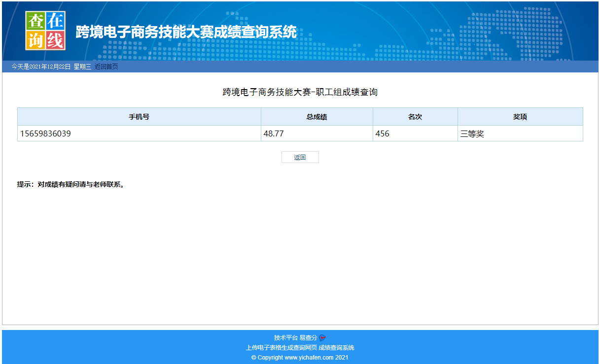This screenshot has width=599, height=364.
Task: Click the 跨境电子商务技能大赛成绩查询系统 banner title
Action: (x=186, y=32)
